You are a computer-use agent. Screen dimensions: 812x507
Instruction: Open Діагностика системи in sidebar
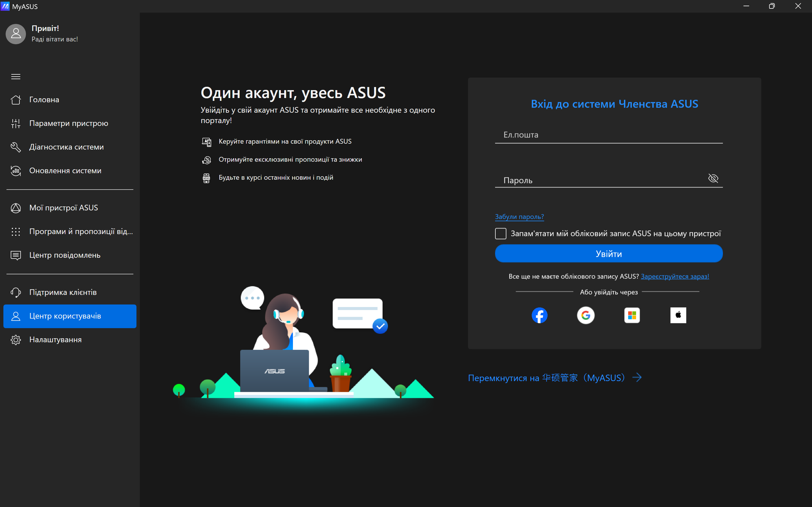click(x=67, y=147)
